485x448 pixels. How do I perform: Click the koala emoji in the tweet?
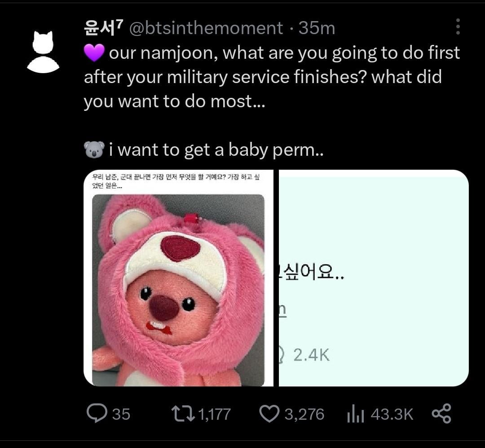[94, 149]
